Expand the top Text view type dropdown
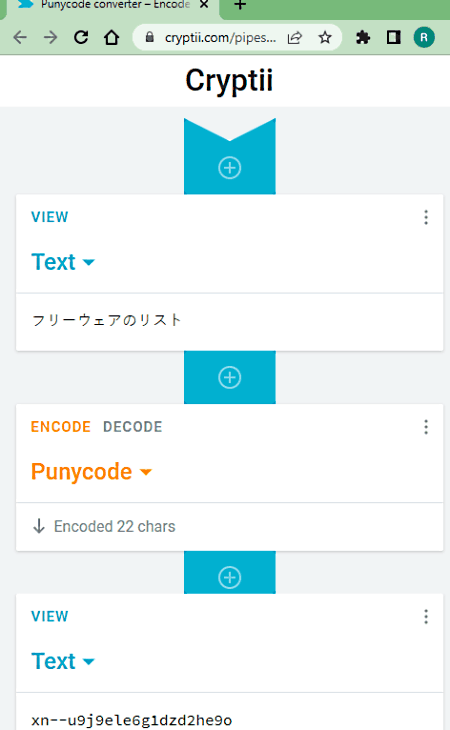 (x=63, y=262)
